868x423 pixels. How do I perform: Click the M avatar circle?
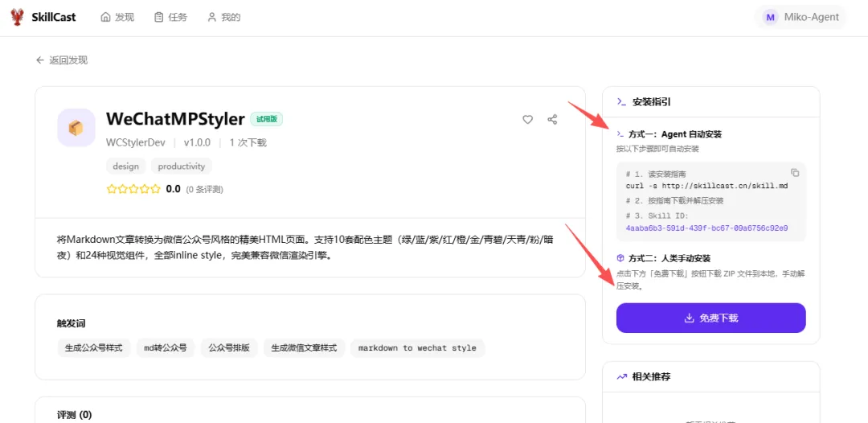770,17
